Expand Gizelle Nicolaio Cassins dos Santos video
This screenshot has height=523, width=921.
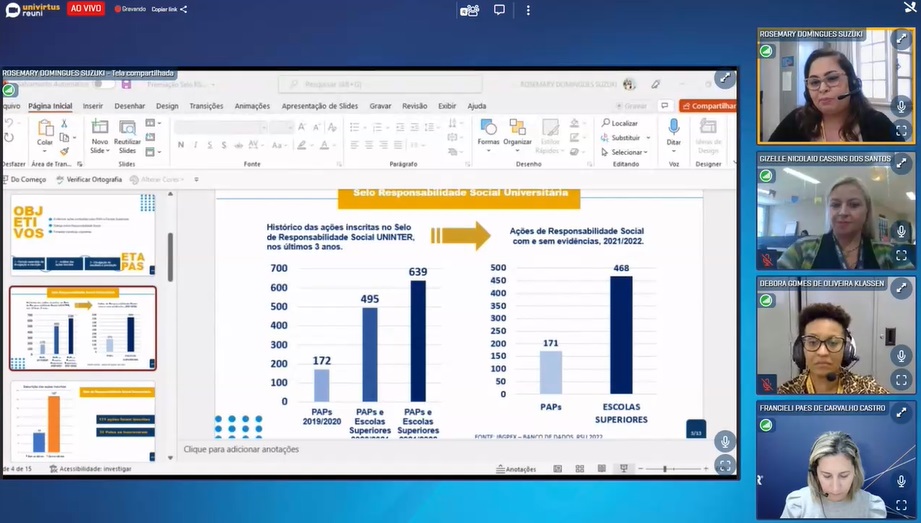click(x=901, y=164)
